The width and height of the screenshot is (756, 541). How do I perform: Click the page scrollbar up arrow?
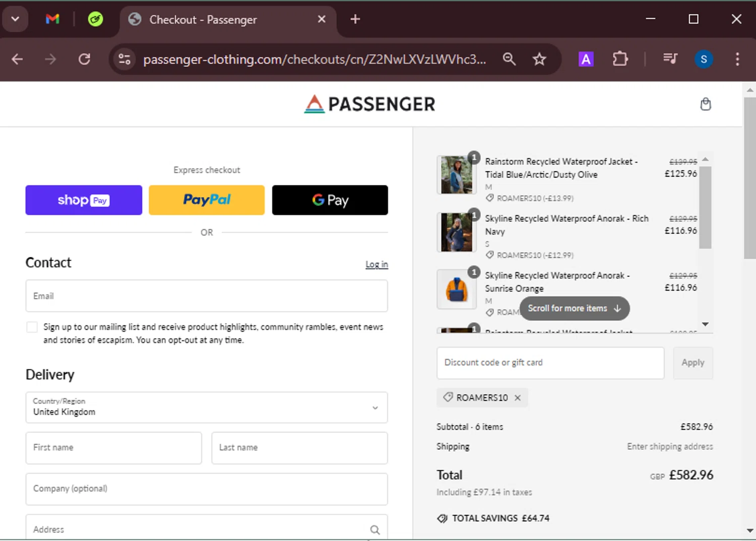(x=750, y=90)
